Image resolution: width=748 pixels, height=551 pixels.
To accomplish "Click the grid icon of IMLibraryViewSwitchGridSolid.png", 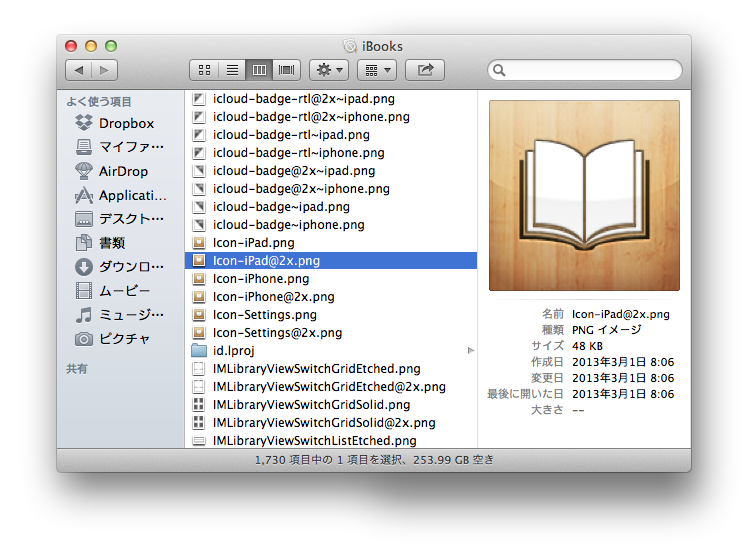I will 198,405.
